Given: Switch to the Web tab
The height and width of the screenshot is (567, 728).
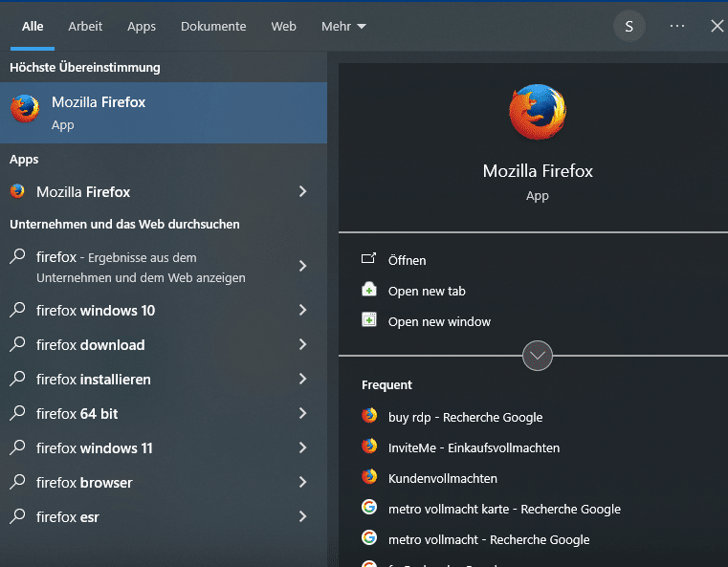Looking at the screenshot, I should click(x=284, y=27).
